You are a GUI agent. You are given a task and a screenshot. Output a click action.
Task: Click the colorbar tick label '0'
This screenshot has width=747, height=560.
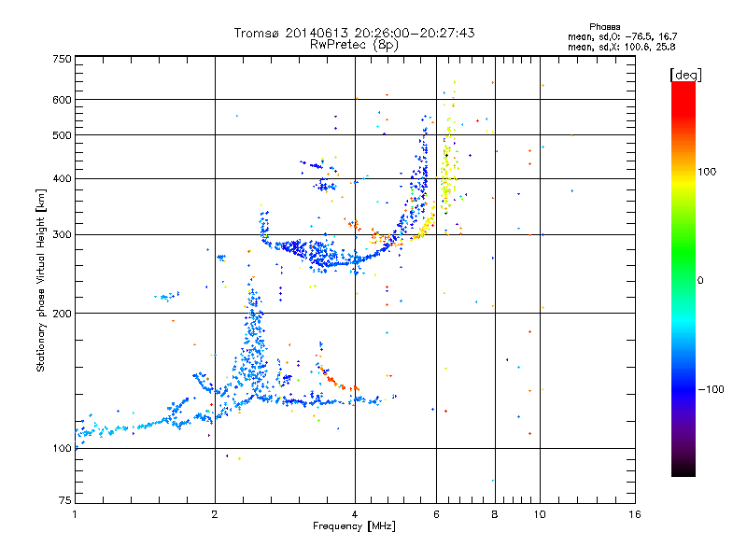pos(700,280)
